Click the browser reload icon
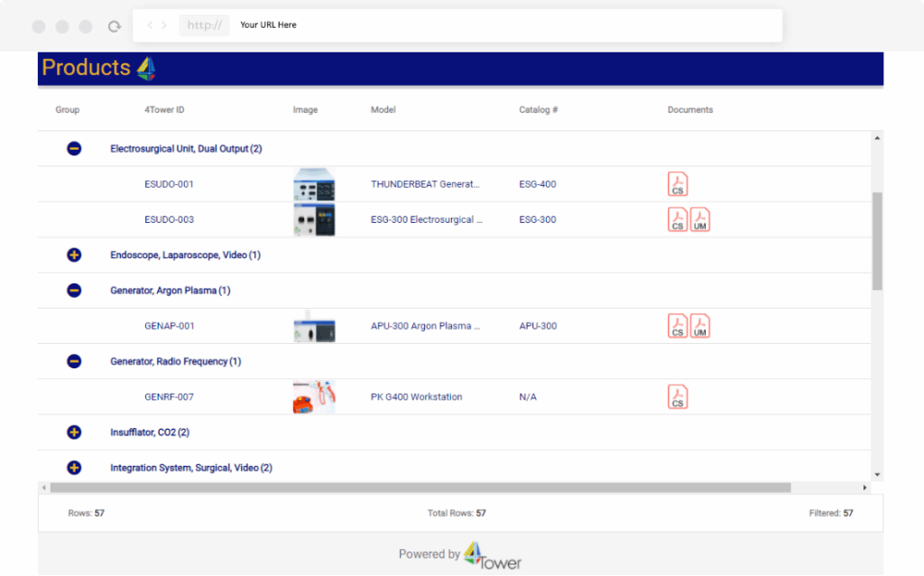Screen dimensions: 924x576 tap(115, 26)
